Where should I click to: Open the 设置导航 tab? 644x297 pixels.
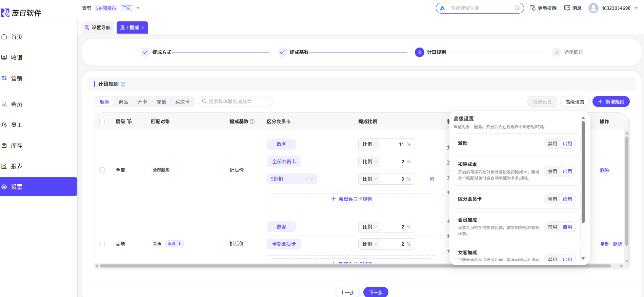(98, 27)
